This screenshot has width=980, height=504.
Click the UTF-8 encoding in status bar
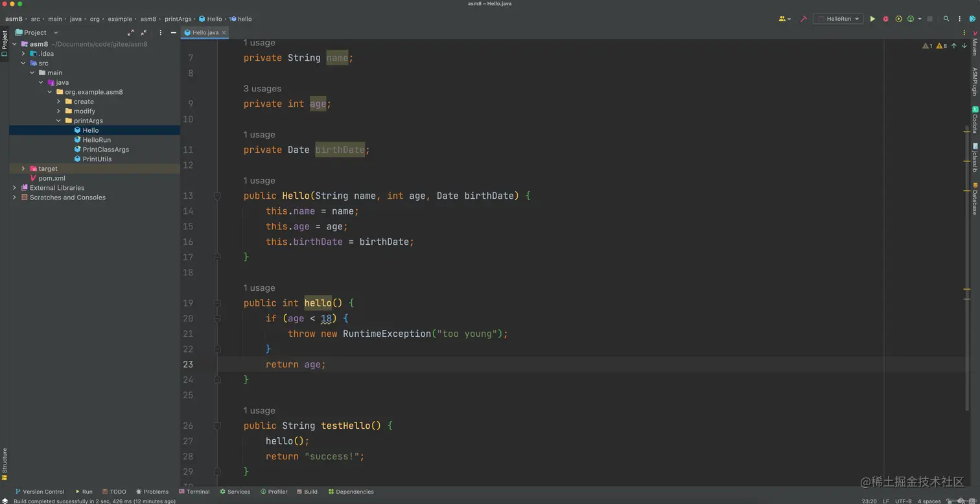pos(903,501)
